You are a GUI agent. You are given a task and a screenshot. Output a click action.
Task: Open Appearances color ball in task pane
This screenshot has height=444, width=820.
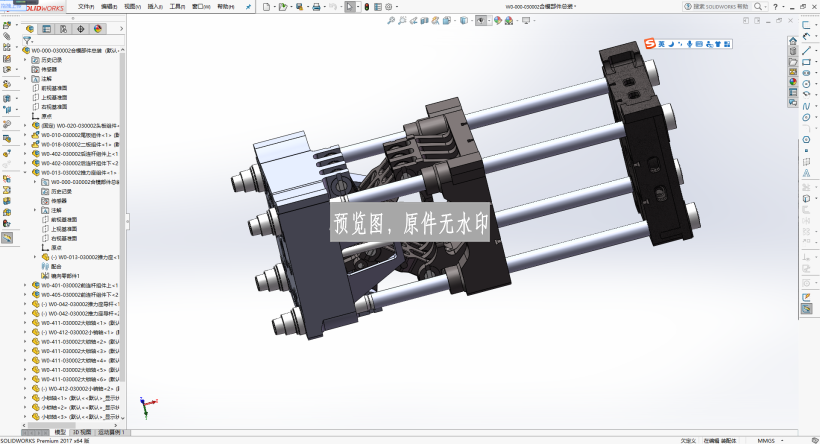(793, 82)
